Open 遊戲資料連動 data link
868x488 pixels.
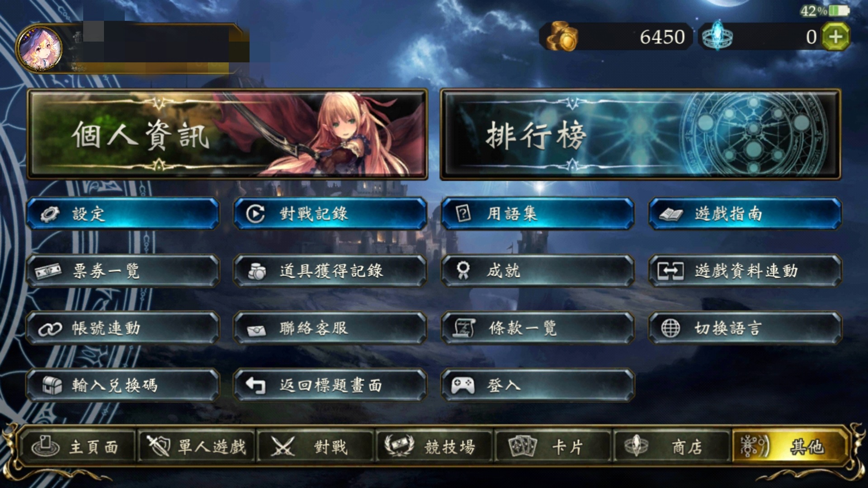tap(745, 271)
